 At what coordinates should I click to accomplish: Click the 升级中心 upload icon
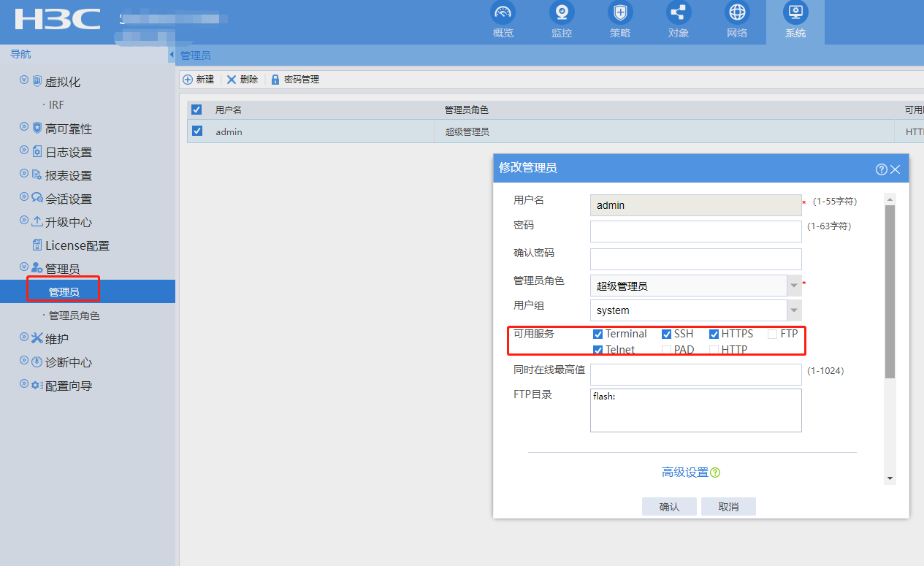point(38,221)
